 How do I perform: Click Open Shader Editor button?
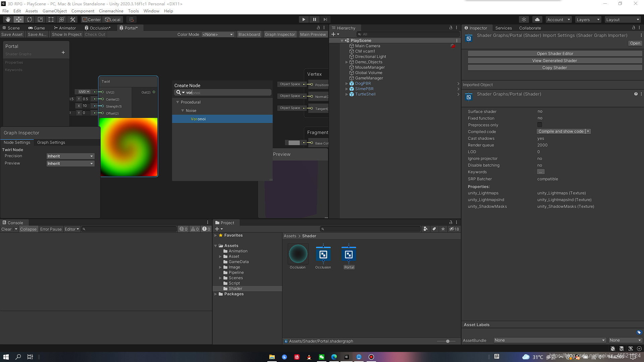(x=555, y=54)
